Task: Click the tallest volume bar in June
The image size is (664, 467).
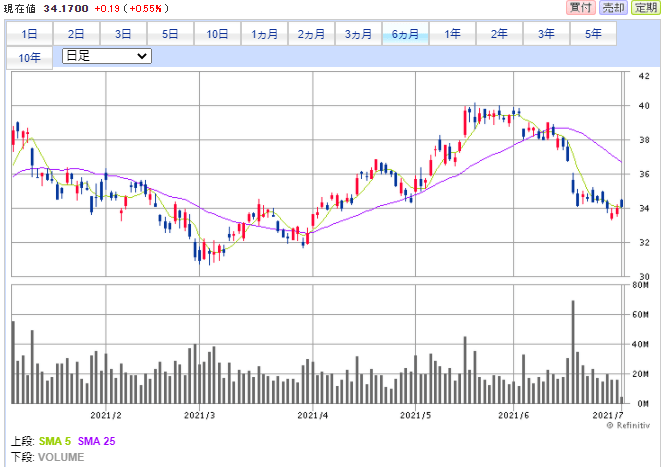Action: click(573, 350)
